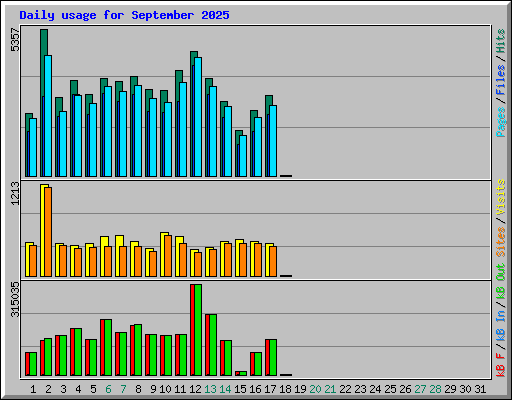
Task: Click green weekend day label 28
Action: coord(435,389)
